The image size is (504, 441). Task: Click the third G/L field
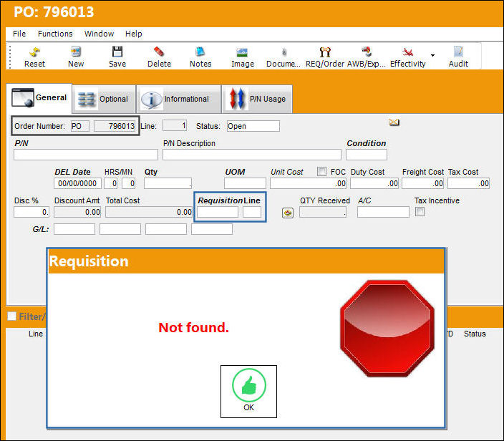pyautogui.click(x=166, y=229)
